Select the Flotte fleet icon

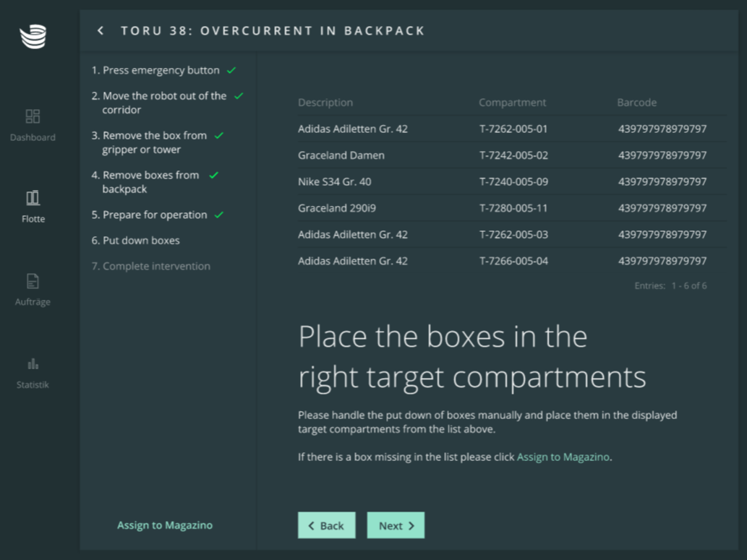pos(33,198)
